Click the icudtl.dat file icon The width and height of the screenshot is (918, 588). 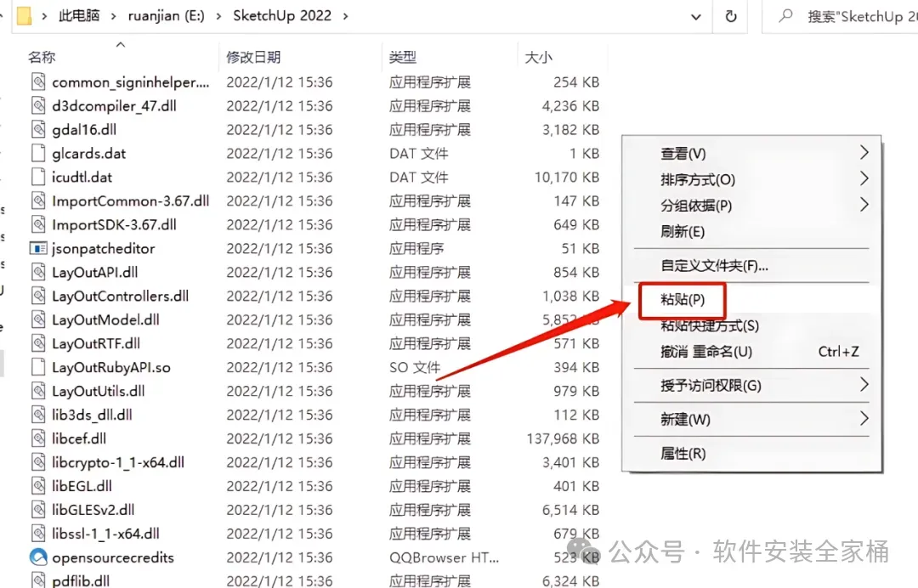(38, 178)
